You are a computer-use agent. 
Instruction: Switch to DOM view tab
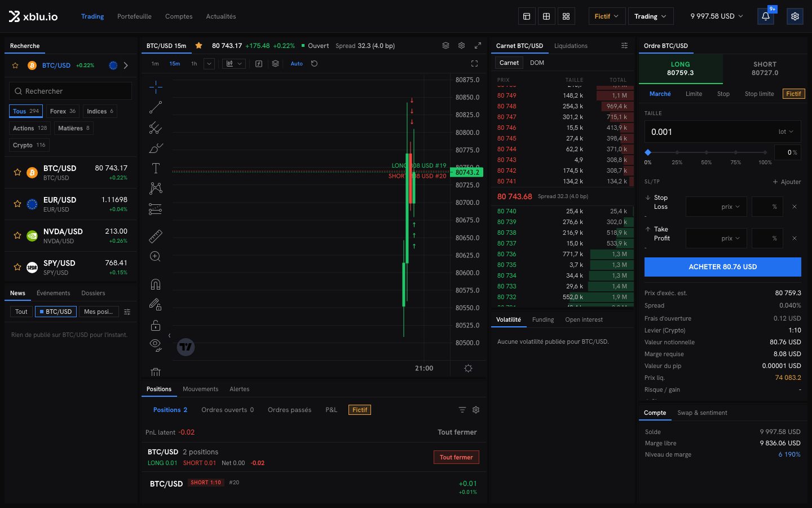pos(537,63)
